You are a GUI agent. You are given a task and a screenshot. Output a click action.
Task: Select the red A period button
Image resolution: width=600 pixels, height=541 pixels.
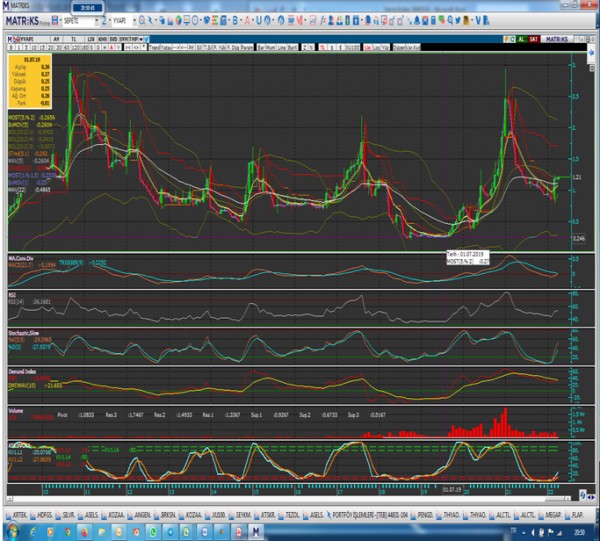click(x=111, y=47)
